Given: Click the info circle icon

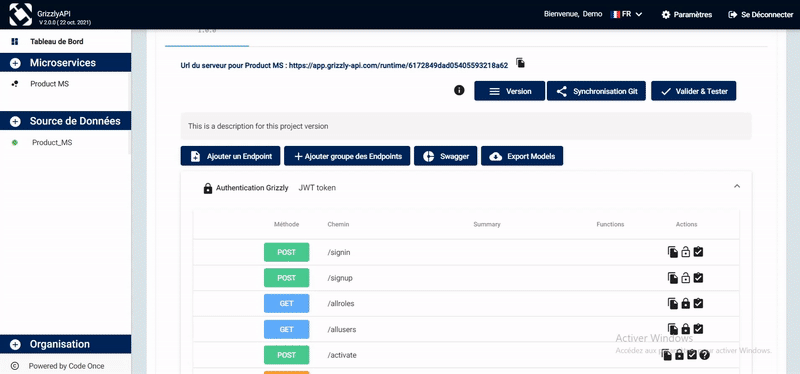Looking at the screenshot, I should (x=459, y=90).
